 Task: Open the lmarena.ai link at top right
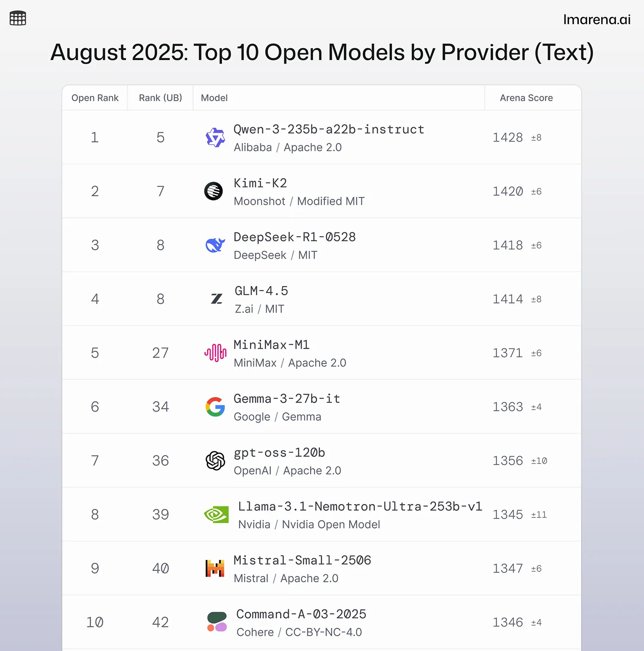(x=597, y=19)
